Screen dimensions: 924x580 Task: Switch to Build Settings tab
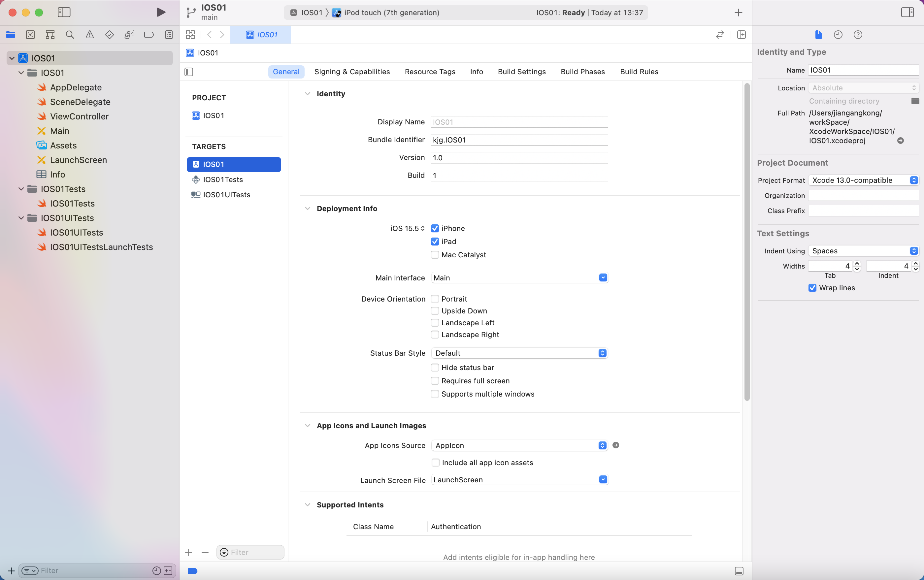tap(521, 72)
